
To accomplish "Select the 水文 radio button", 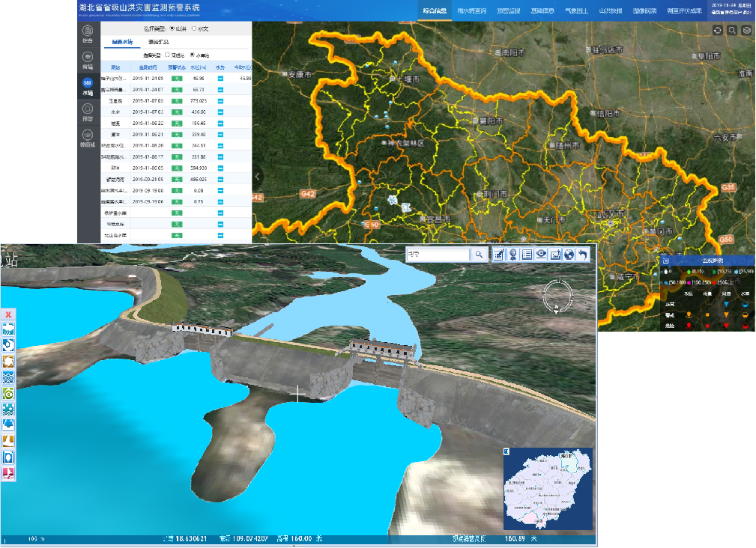I will (195, 28).
